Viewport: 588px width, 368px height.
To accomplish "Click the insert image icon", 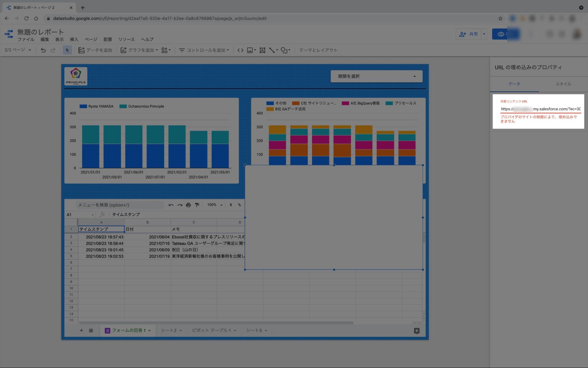I will tap(250, 50).
